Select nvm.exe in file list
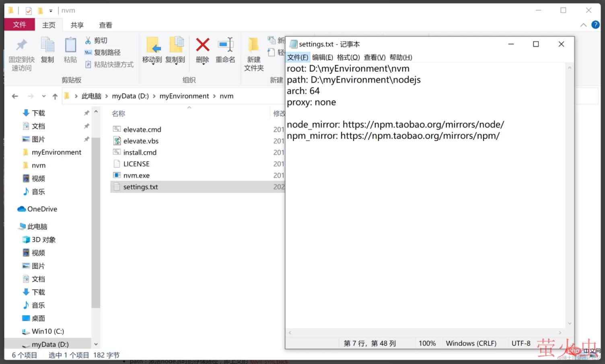The image size is (605, 364). pos(136,176)
